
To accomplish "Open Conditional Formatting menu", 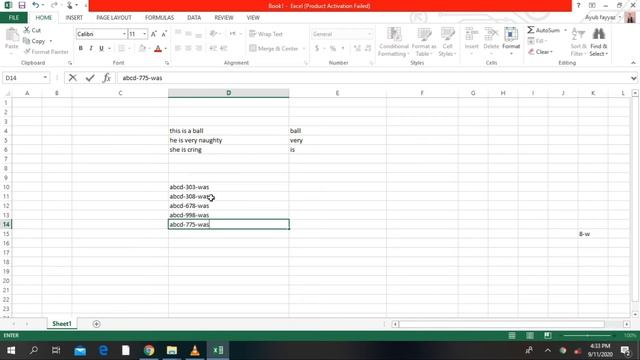I will (x=393, y=42).
